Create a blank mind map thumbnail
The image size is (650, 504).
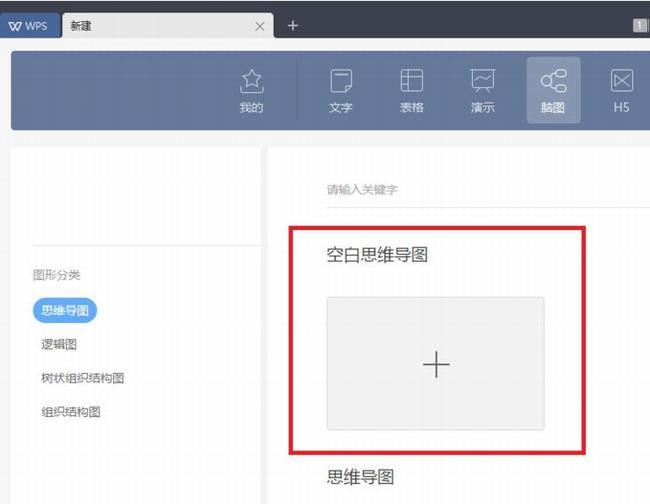[x=435, y=364]
